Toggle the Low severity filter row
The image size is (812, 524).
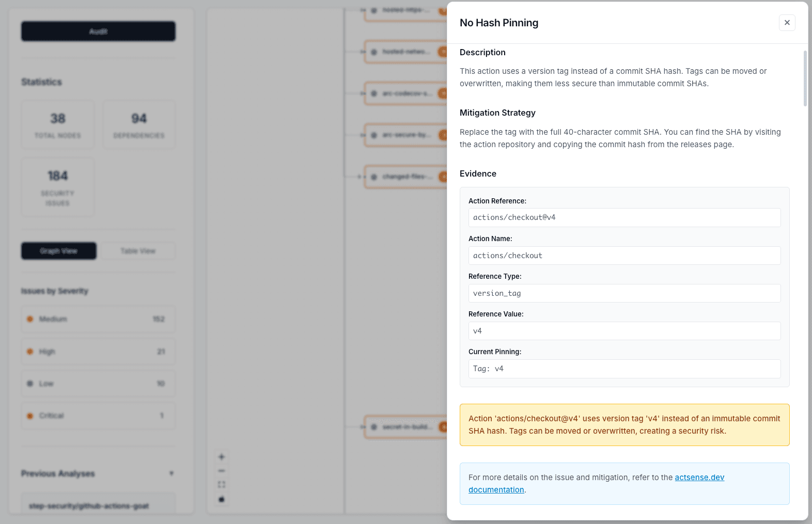pyautogui.click(x=98, y=384)
